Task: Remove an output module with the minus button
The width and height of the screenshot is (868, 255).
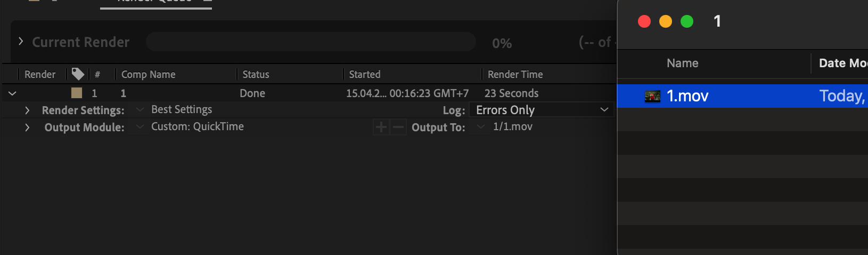Action: [x=398, y=127]
